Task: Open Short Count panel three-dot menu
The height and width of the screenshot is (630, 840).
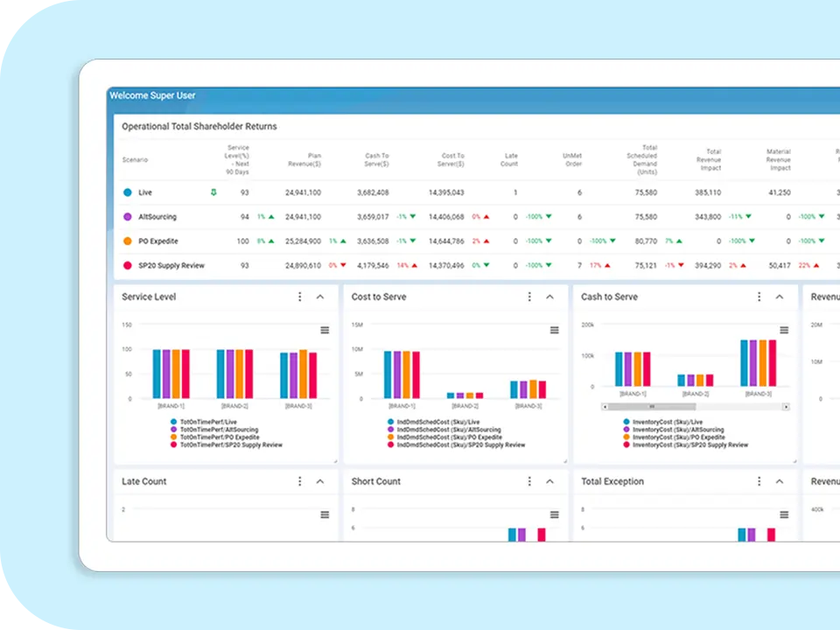Action: (x=529, y=481)
